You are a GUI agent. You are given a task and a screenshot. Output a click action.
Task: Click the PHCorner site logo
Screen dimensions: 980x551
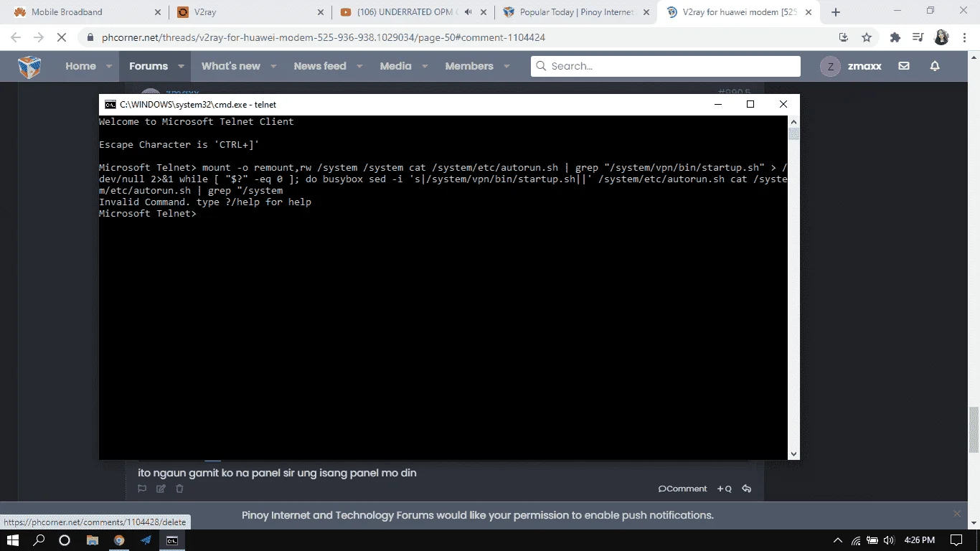click(29, 67)
